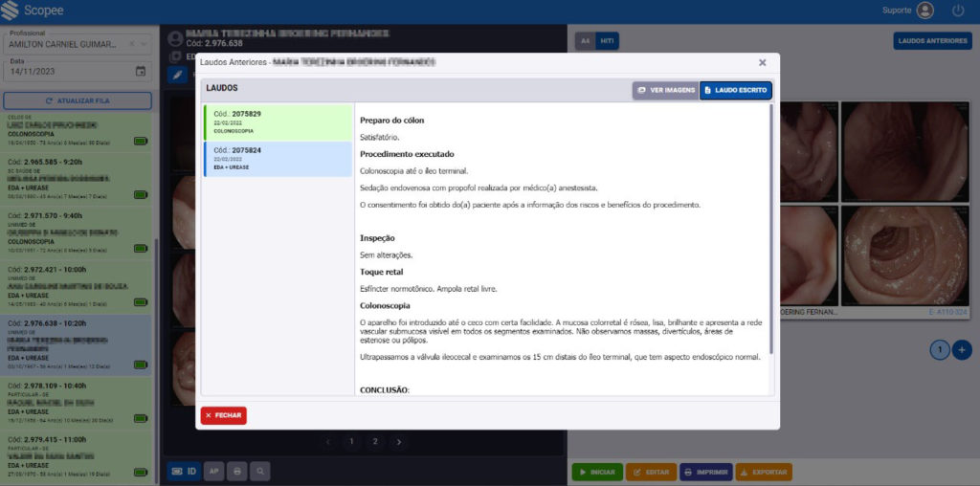The height and width of the screenshot is (486, 980).
Task: Battery icon on 2.978.109 queue card
Action: click(x=141, y=418)
